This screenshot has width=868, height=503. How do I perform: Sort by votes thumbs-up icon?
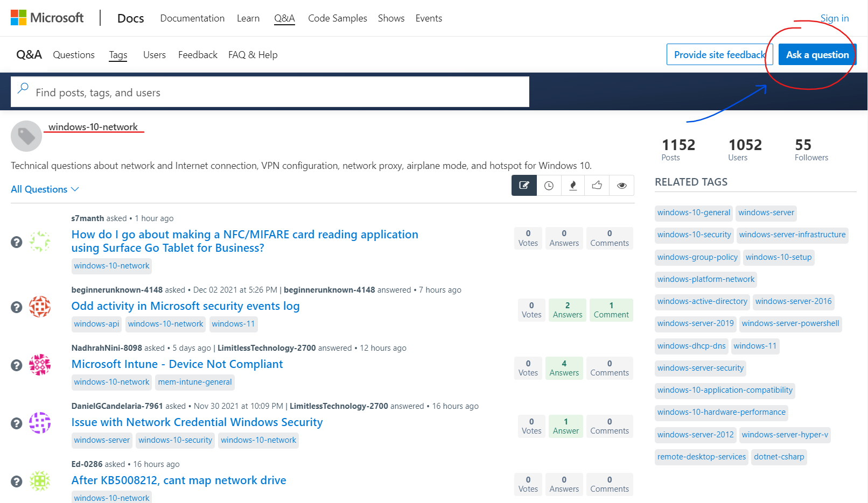tap(597, 186)
